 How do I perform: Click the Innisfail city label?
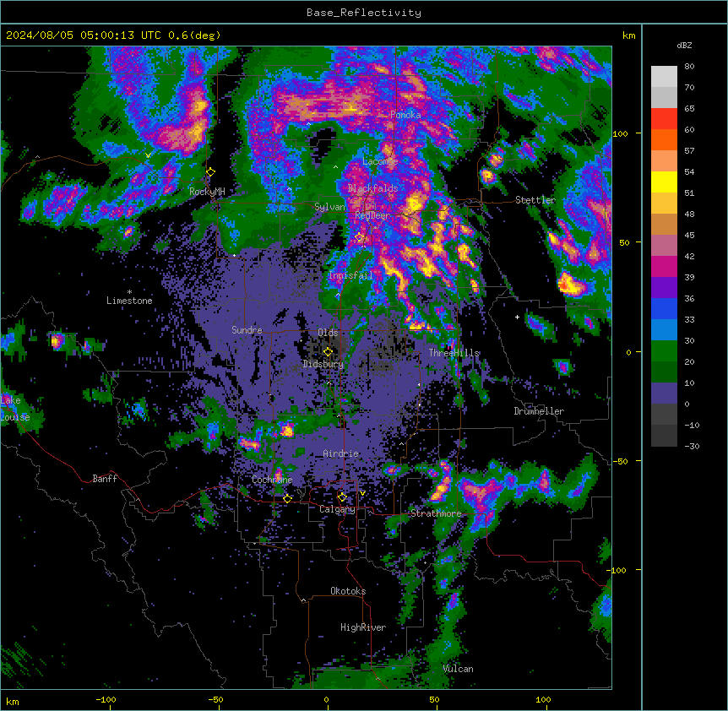[350, 275]
